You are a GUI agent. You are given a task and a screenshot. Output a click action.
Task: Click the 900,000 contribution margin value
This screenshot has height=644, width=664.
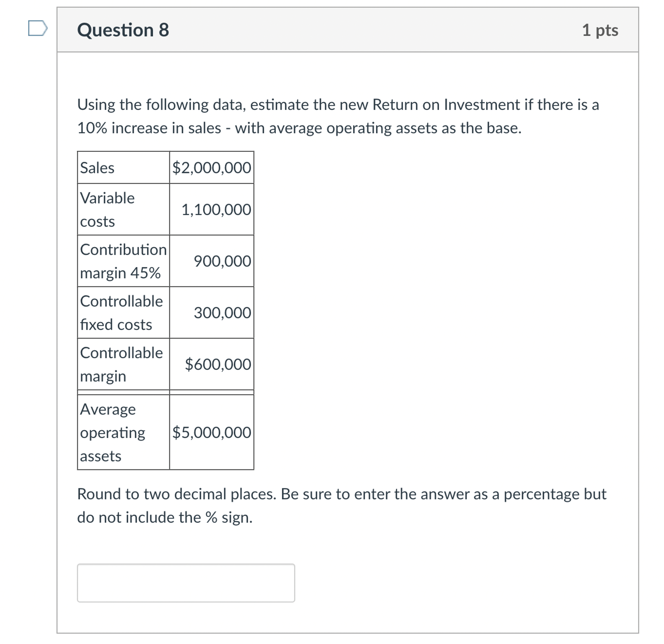(x=222, y=261)
